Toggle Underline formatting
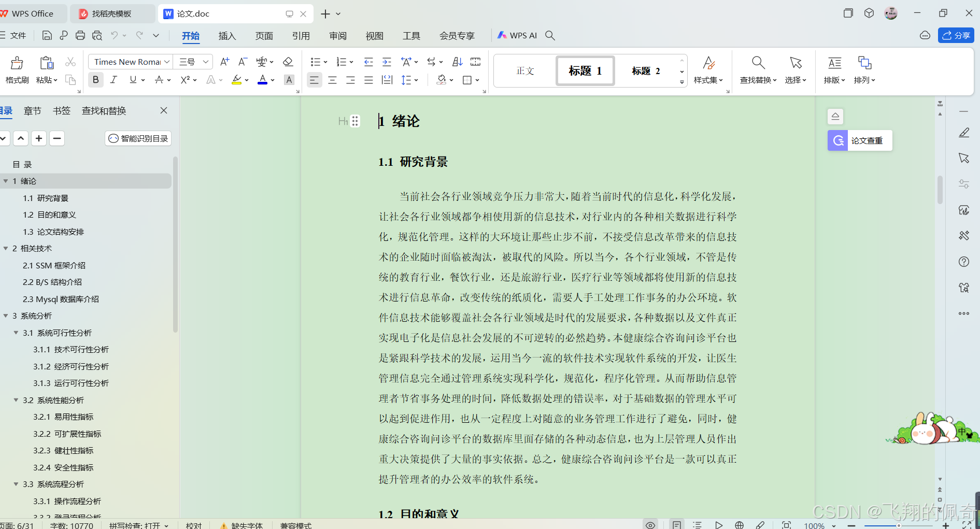 coord(133,80)
